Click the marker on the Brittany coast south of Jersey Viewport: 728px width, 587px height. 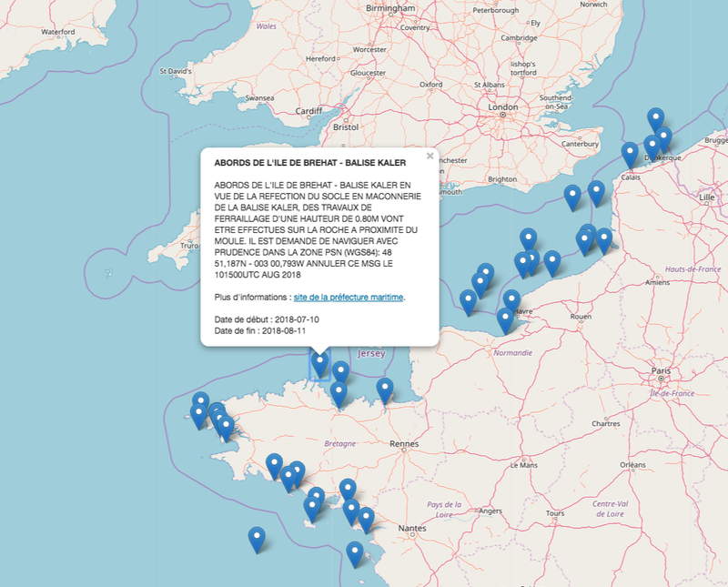pos(339,394)
